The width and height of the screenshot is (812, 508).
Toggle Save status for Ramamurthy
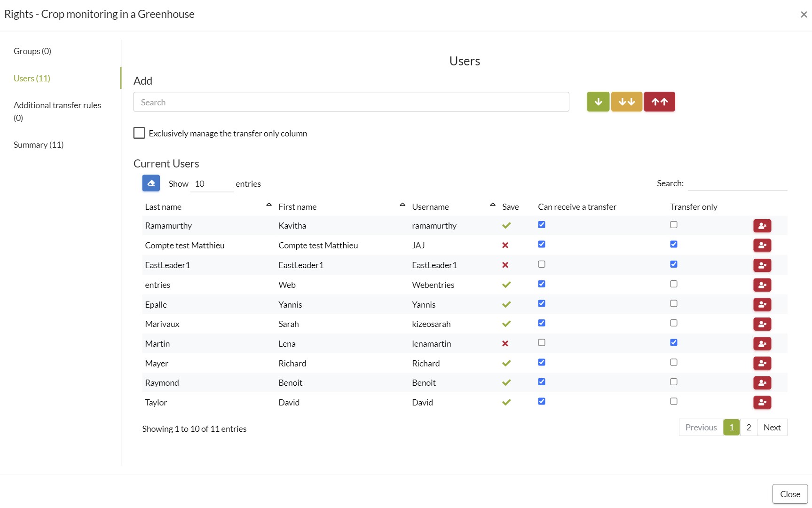[x=506, y=226]
